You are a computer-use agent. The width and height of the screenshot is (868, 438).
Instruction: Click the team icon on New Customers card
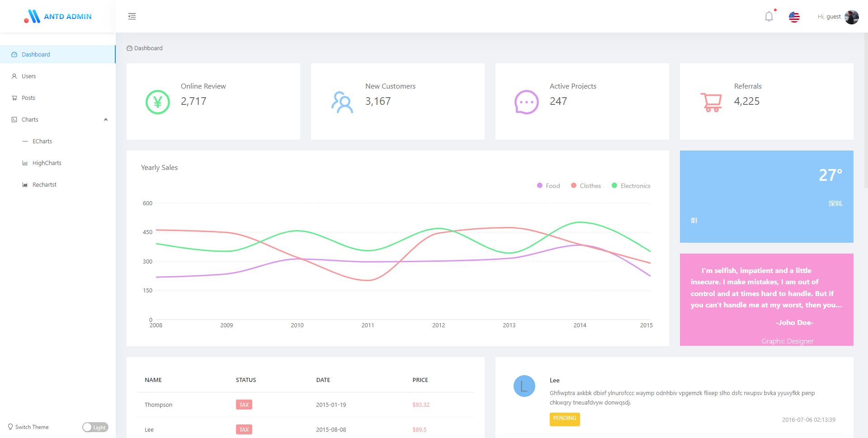pyautogui.click(x=342, y=102)
